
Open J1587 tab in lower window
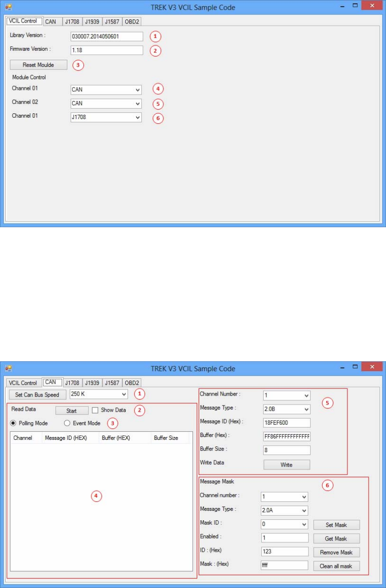(x=112, y=383)
